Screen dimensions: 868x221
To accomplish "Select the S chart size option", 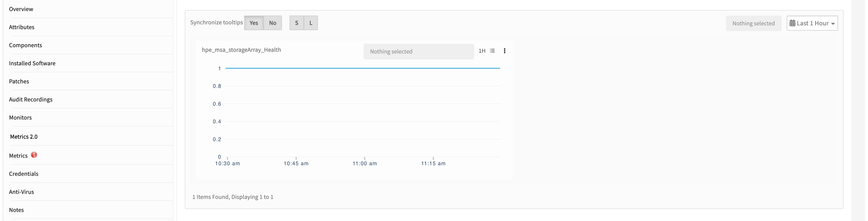I will [297, 23].
